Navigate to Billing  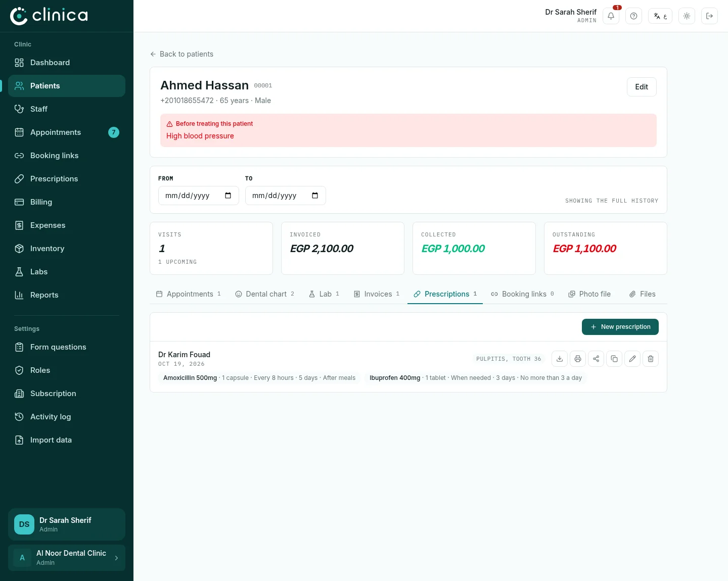(67, 202)
